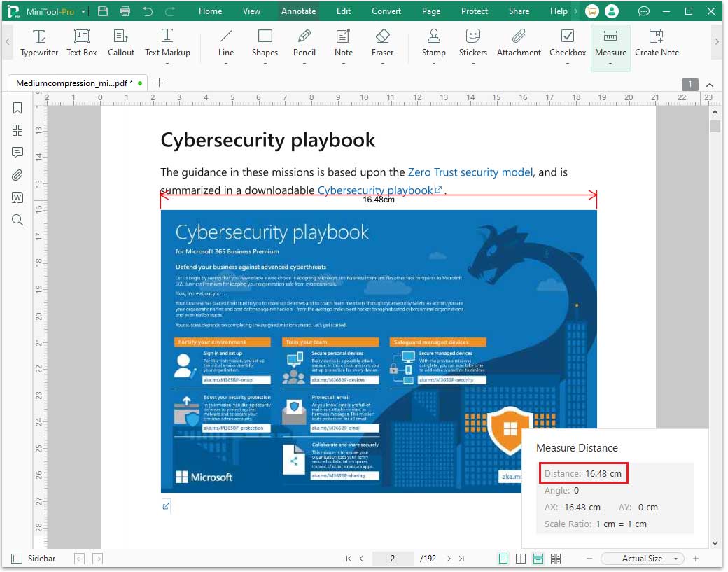Go to the next page

[449, 559]
